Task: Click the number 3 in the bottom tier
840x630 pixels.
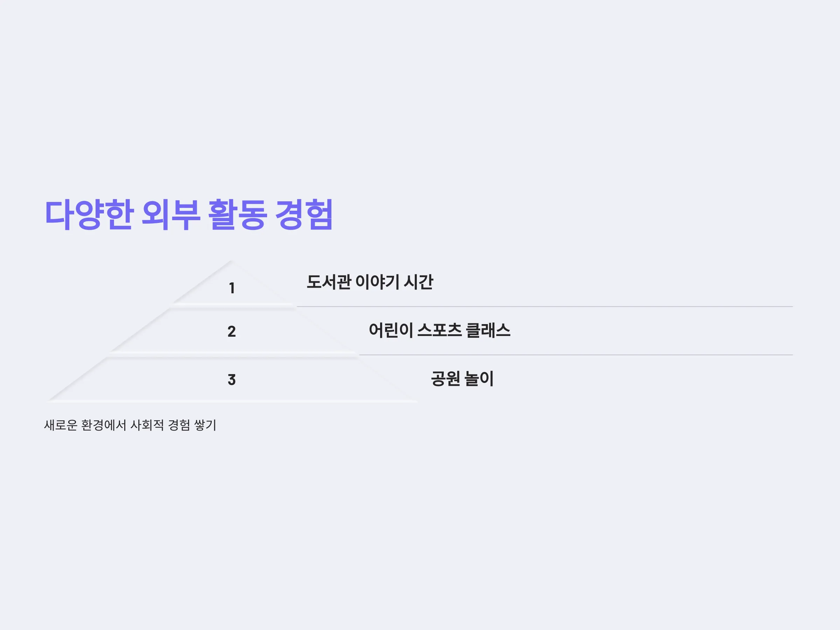Action: click(x=232, y=380)
